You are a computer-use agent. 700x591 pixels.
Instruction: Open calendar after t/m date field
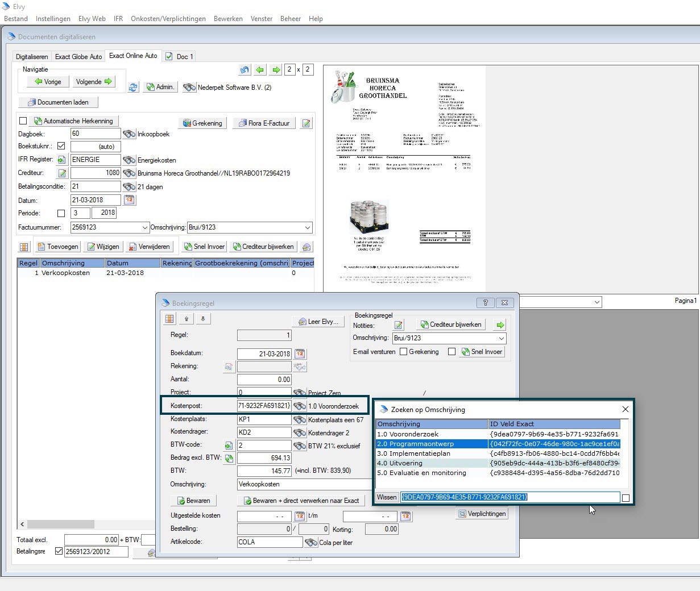(x=405, y=516)
